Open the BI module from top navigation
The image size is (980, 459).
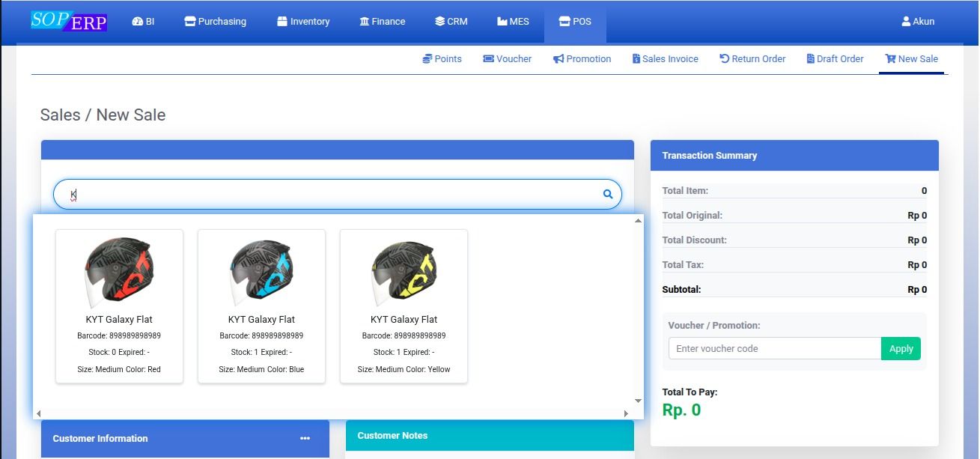(x=143, y=21)
